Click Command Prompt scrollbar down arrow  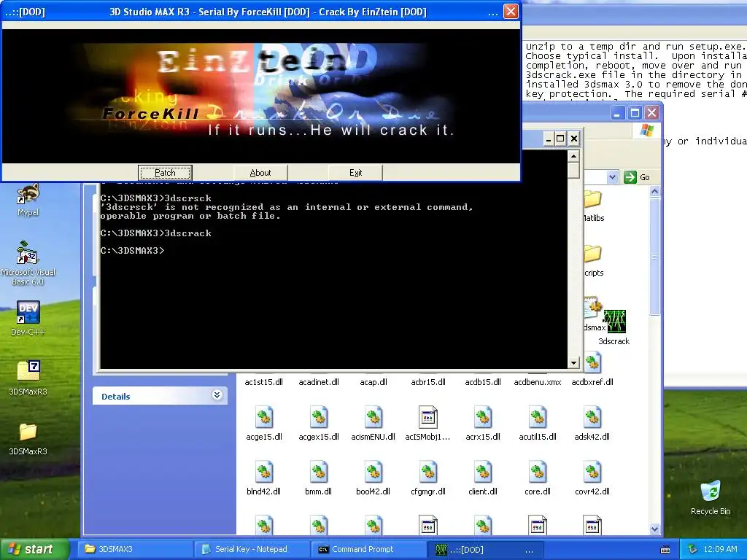tap(573, 363)
